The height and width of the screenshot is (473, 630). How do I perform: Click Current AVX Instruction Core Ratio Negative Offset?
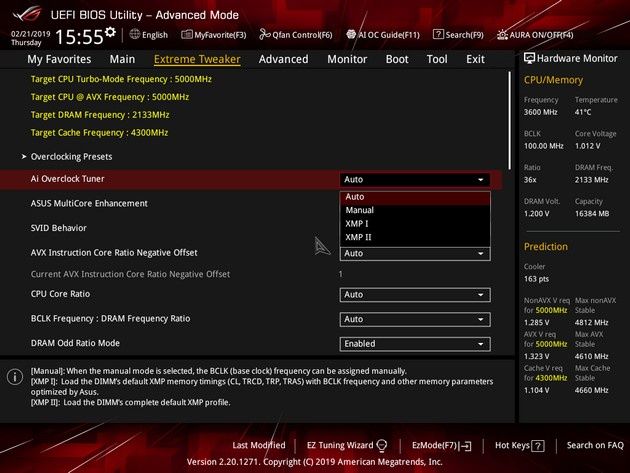point(130,274)
